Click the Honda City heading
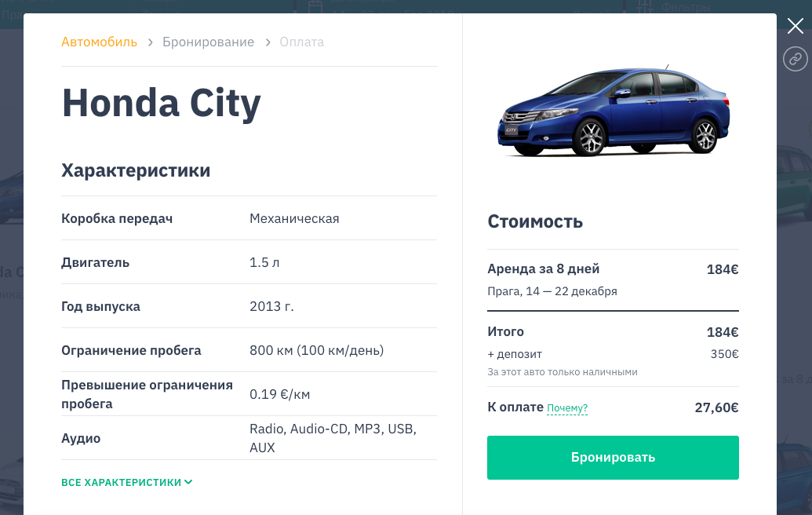Screen dimensions: 812x515 (x=162, y=102)
